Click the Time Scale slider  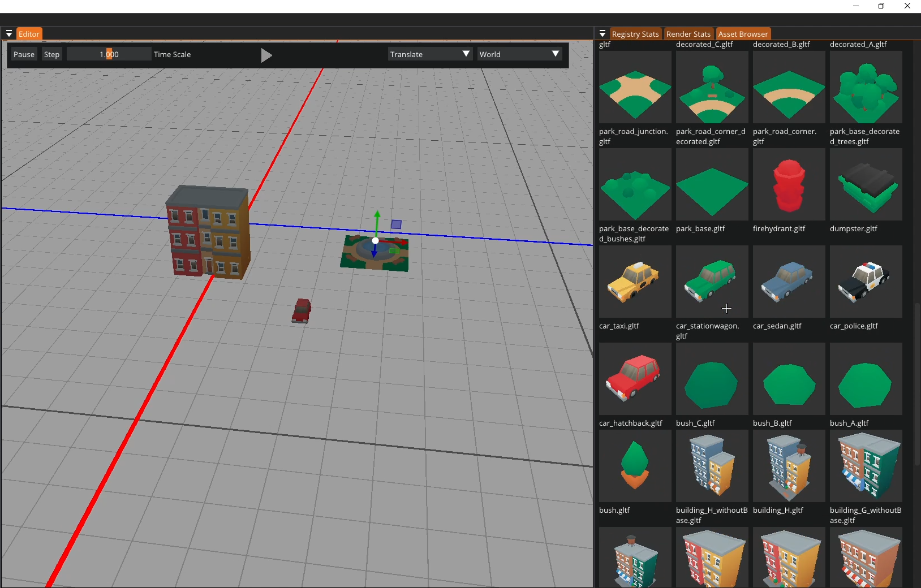109,54
